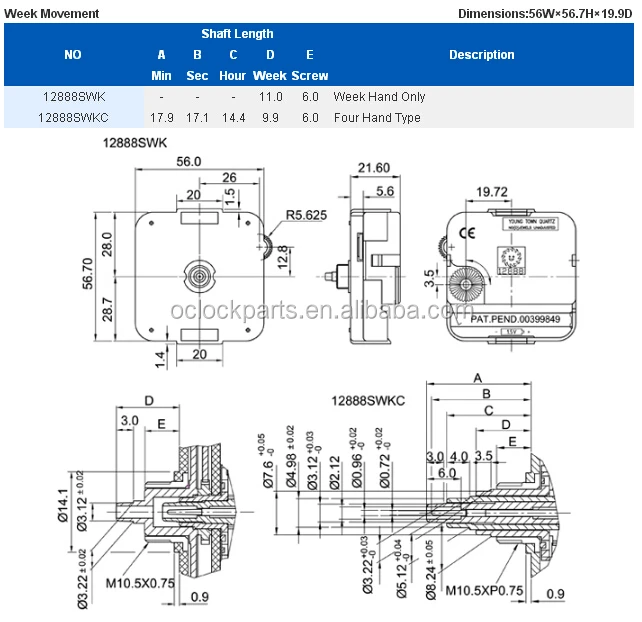Viewport: 642px width, 622px height.
Task: Click the 12888SWKC model number cell
Action: pos(73,118)
